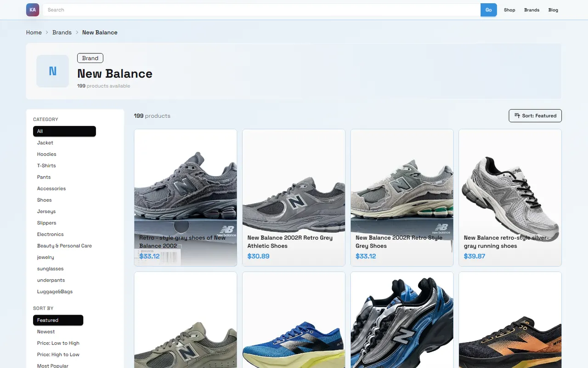The height and width of the screenshot is (368, 588).
Task: Filter by T-Shirts category
Action: click(x=46, y=166)
